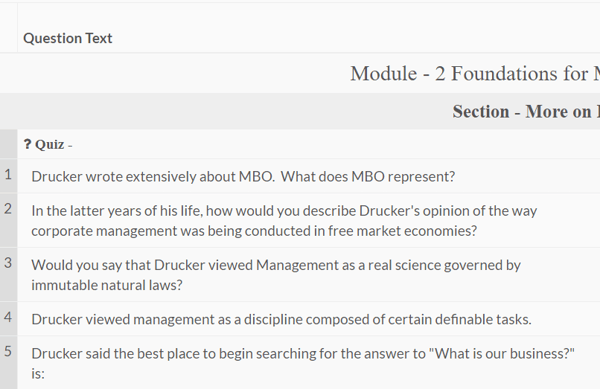Screen dimensions: 600x389
Task: Select row number 3
Action: [x=8, y=263]
